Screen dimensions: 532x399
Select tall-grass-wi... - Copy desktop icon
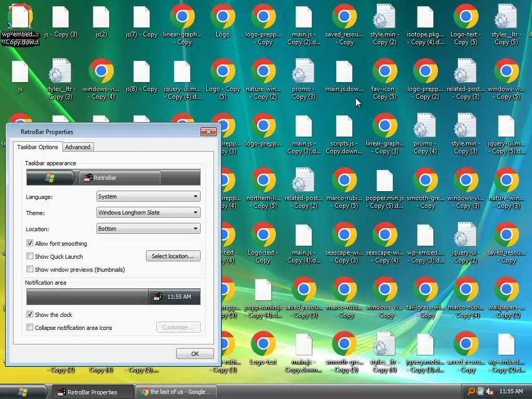point(425,298)
